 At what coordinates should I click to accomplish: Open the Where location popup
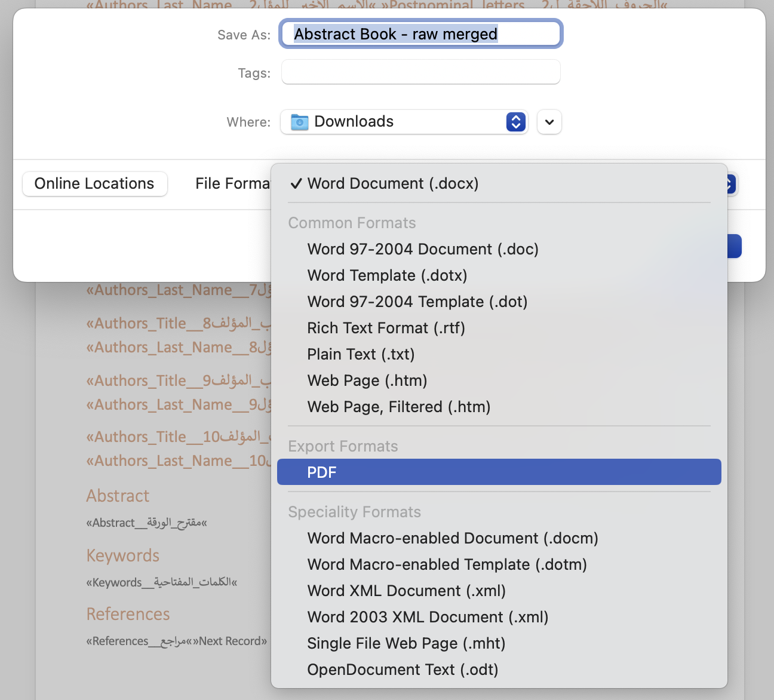(404, 122)
